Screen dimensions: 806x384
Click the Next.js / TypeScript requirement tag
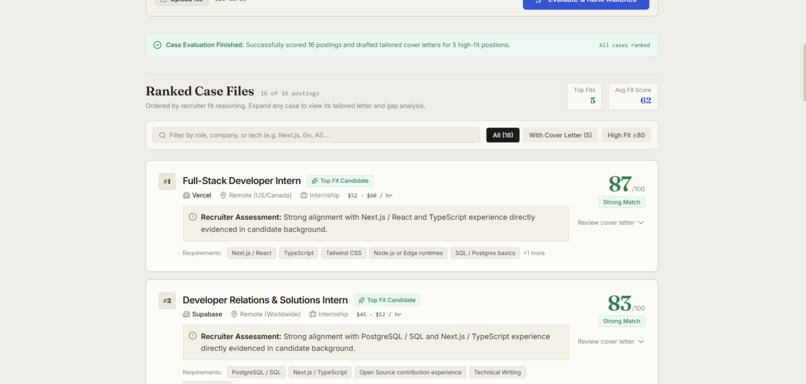click(x=320, y=372)
